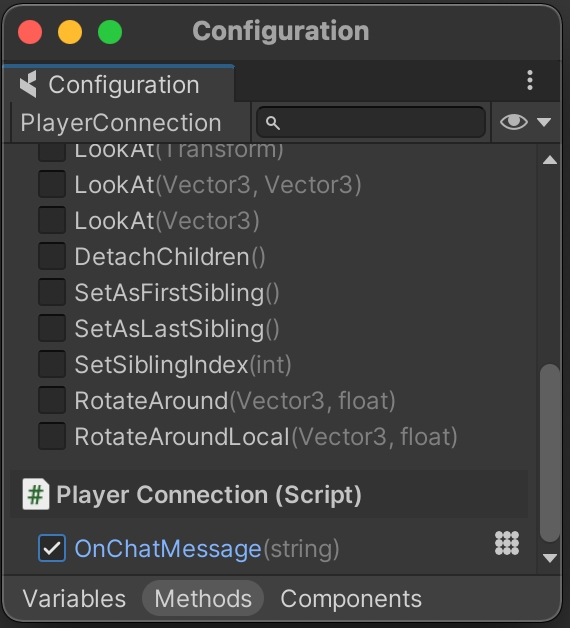This screenshot has width=570, height=628.
Task: Check the SetSiblingIndex(int) checkbox
Action: point(52,364)
